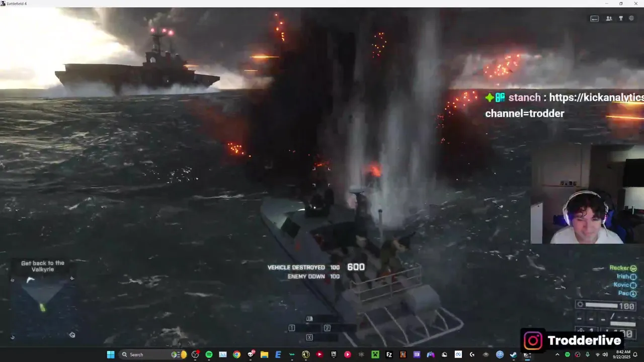Open the Xbox app taskbar icon
The height and width of the screenshot is (362, 644).
[486, 354]
